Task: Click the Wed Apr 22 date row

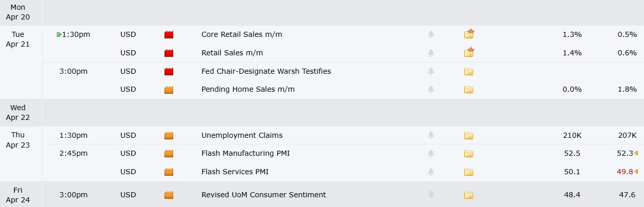Action: click(x=18, y=113)
